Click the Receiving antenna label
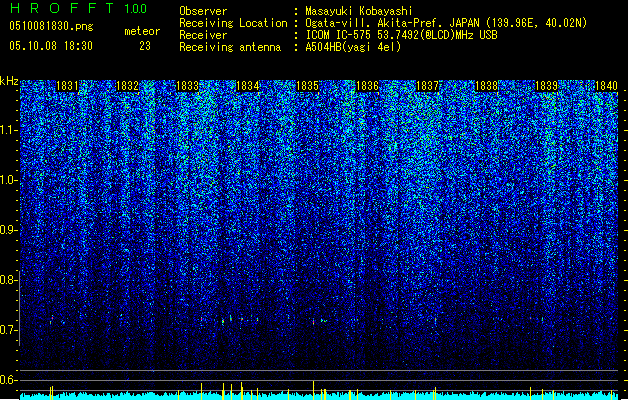Image resolution: width=629 pixels, height=400 pixels. click(230, 47)
